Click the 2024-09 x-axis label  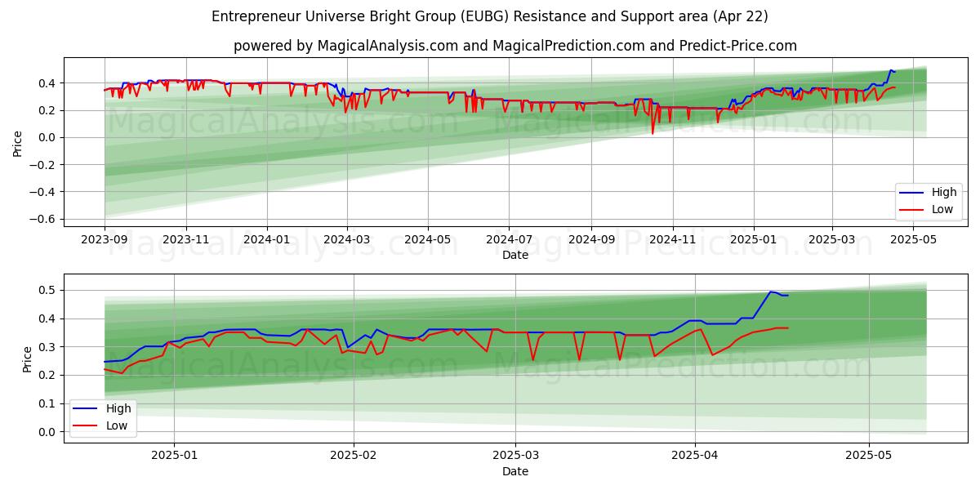(592, 240)
